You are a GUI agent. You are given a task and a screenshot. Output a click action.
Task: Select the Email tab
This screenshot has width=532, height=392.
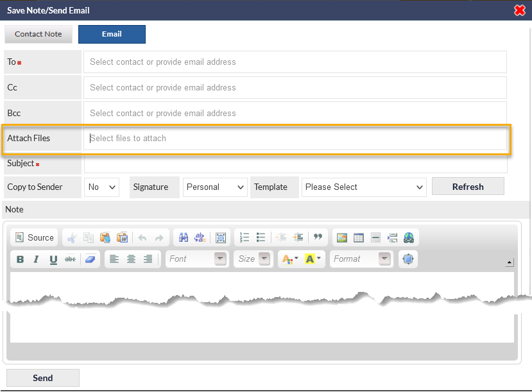(x=112, y=34)
